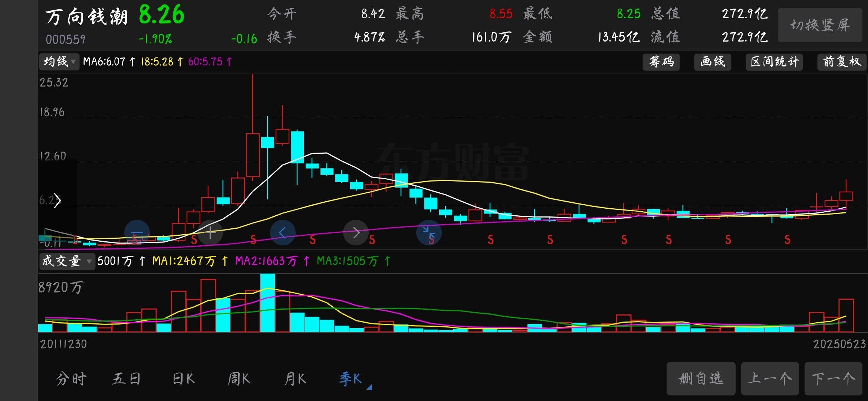868x401 pixels.
Task: Switch to the 日K tab
Action: (x=183, y=379)
